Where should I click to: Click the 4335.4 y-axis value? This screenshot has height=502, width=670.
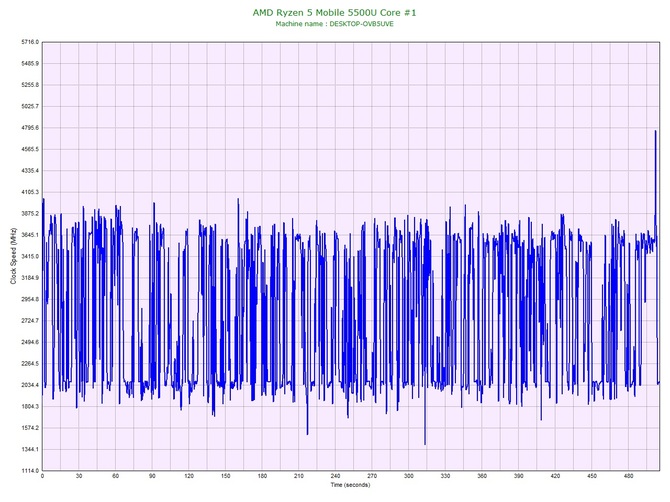tap(30, 170)
